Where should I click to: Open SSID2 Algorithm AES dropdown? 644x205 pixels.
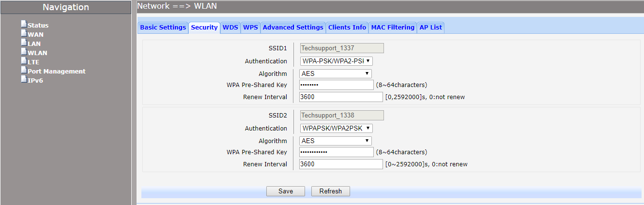pos(336,141)
